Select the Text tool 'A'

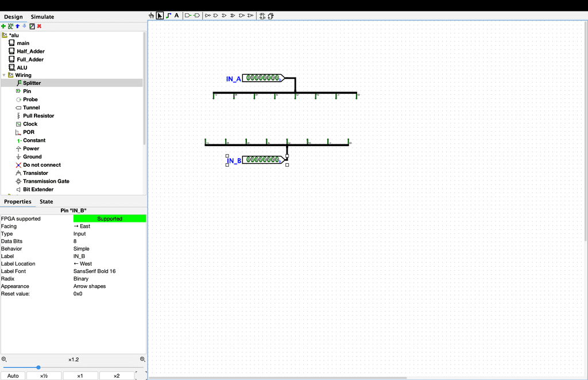point(176,16)
